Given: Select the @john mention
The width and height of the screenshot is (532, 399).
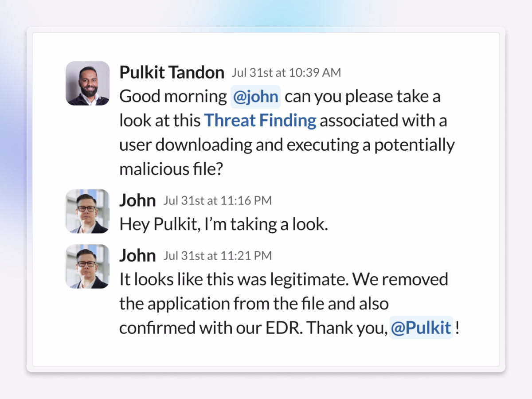Looking at the screenshot, I should pyautogui.click(x=256, y=97).
